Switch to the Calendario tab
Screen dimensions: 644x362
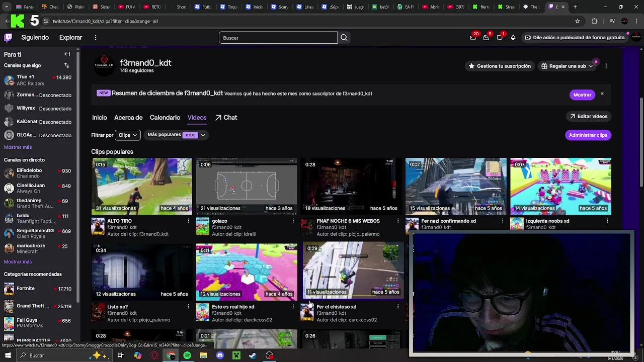(165, 117)
